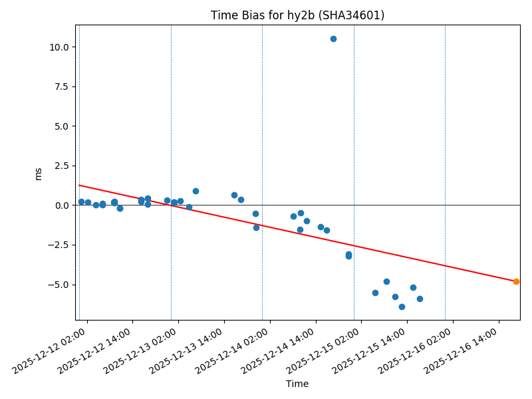Click the 10.0 y-axis tick label
This screenshot has width=532, height=399.
(58, 47)
